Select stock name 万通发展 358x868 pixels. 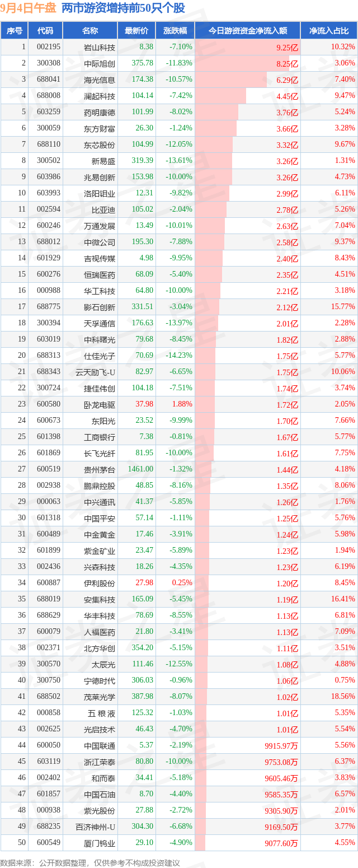tap(100, 226)
